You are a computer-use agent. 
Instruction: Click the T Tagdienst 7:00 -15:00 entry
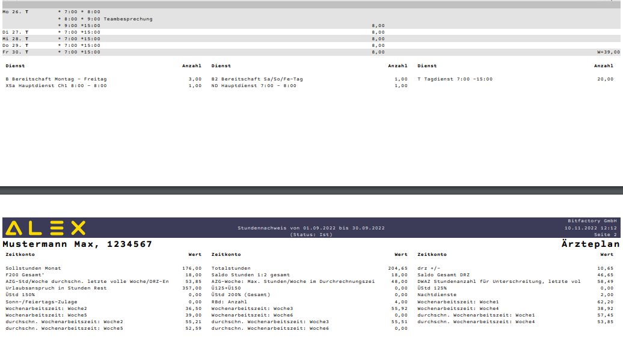[x=454, y=79]
